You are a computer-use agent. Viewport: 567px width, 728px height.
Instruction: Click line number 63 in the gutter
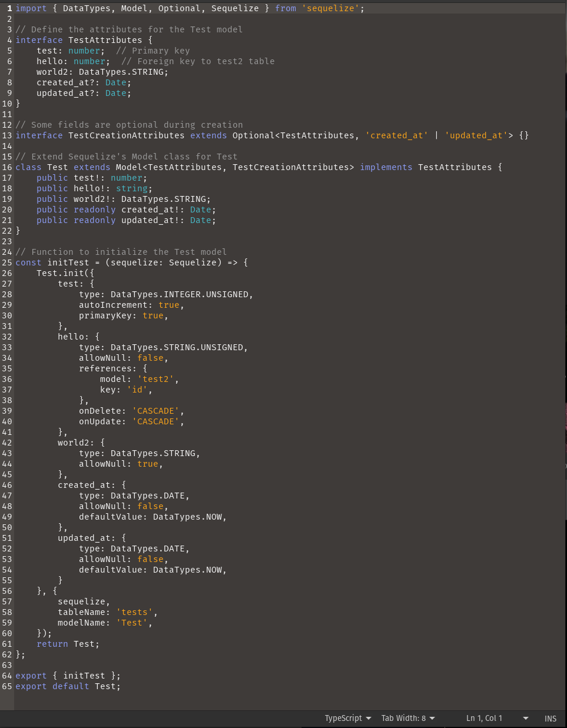(7, 665)
